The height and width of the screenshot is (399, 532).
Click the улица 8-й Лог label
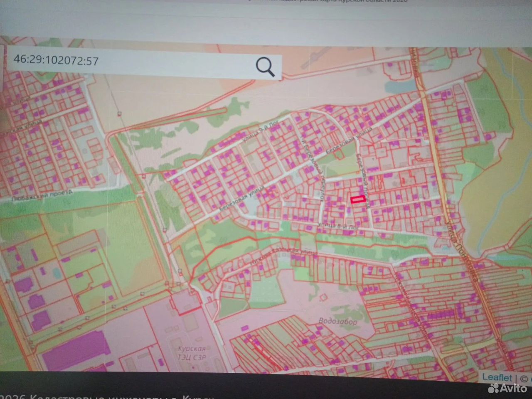(x=337, y=227)
